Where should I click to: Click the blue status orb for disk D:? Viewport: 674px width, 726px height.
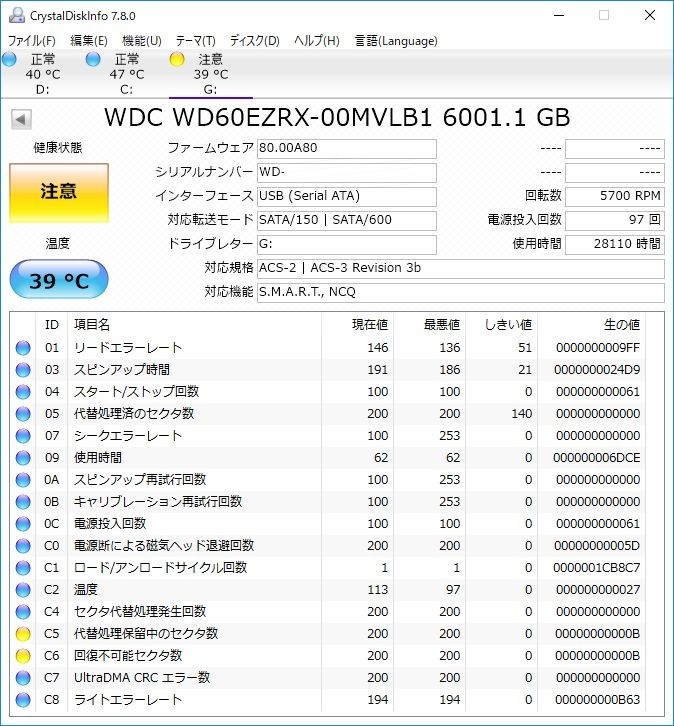9,59
